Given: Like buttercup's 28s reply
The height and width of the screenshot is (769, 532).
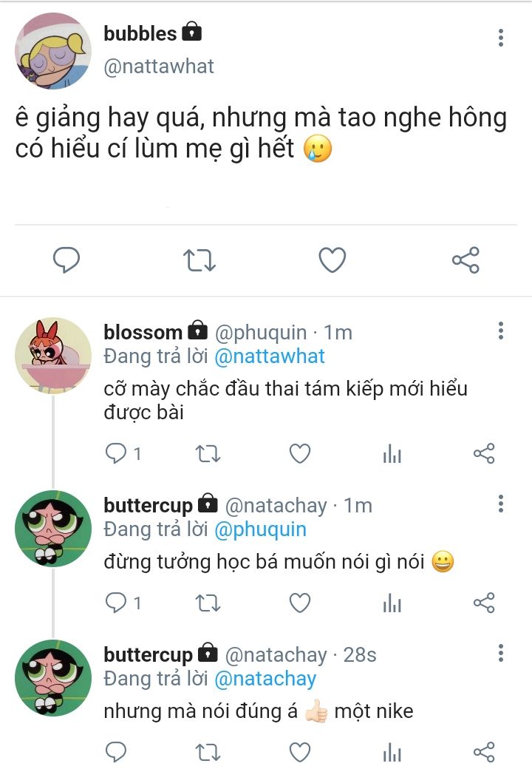Looking at the screenshot, I should click(x=299, y=752).
